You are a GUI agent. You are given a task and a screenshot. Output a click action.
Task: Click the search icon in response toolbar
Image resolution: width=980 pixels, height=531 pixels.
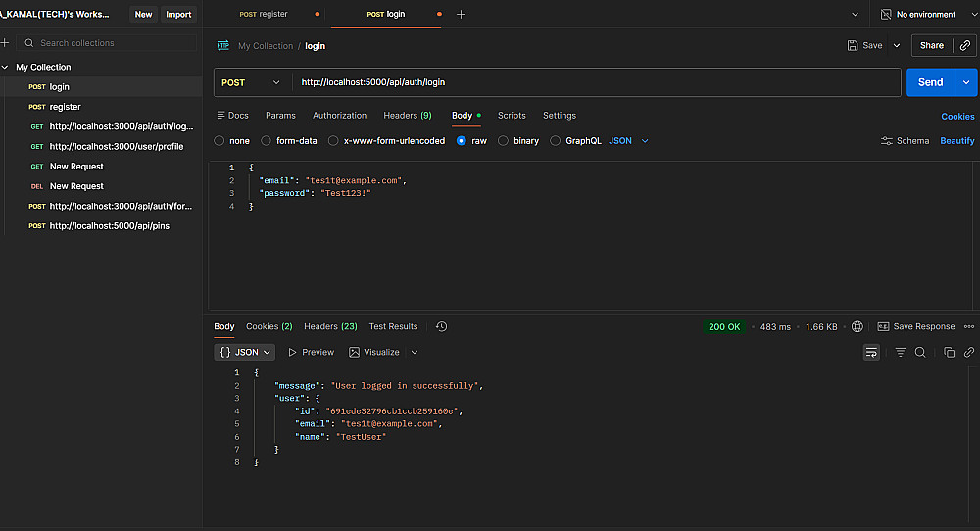coord(920,352)
